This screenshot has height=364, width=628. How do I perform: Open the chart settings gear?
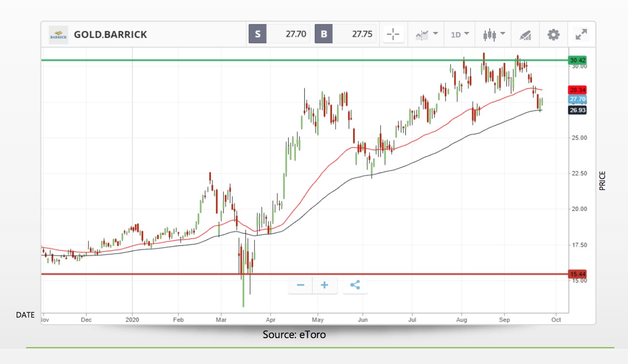(x=553, y=34)
